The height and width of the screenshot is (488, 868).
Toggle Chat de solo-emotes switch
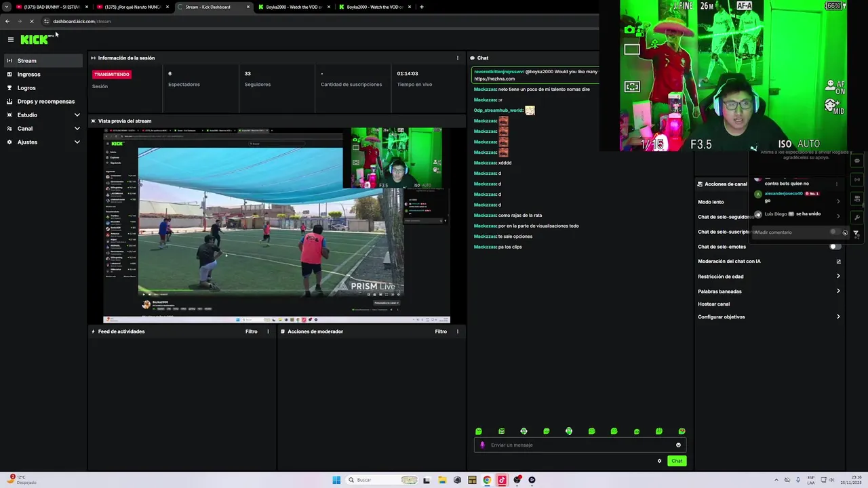[x=836, y=247]
